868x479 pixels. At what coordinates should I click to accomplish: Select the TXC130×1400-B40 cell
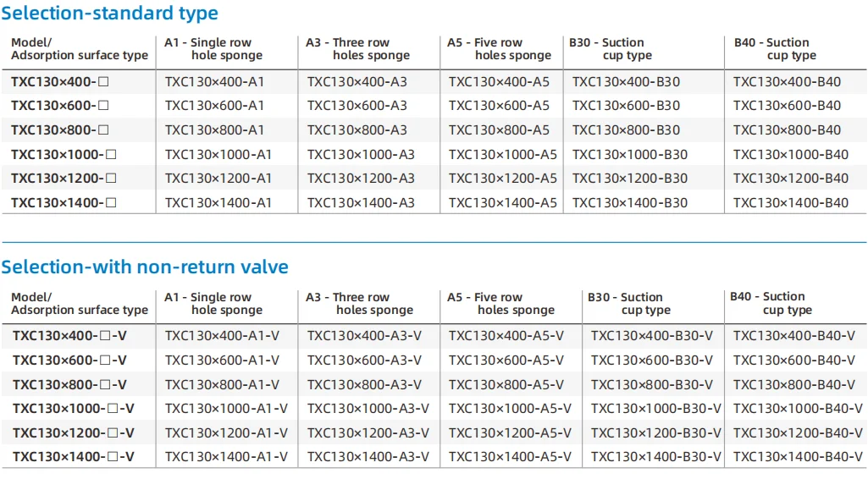(790, 203)
